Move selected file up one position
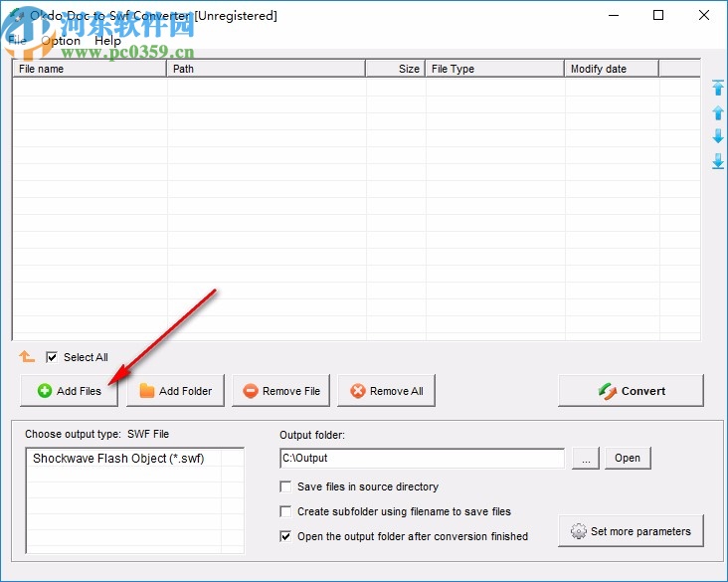728x582 pixels. (x=718, y=112)
